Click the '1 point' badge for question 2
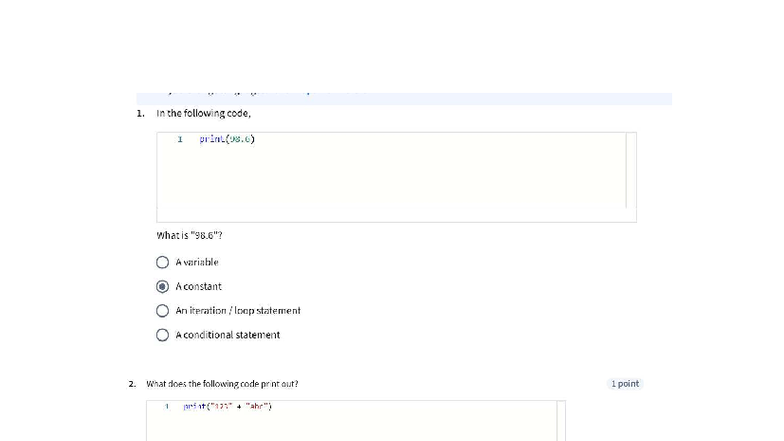Image resolution: width=784 pixels, height=441 pixels. pyautogui.click(x=625, y=384)
